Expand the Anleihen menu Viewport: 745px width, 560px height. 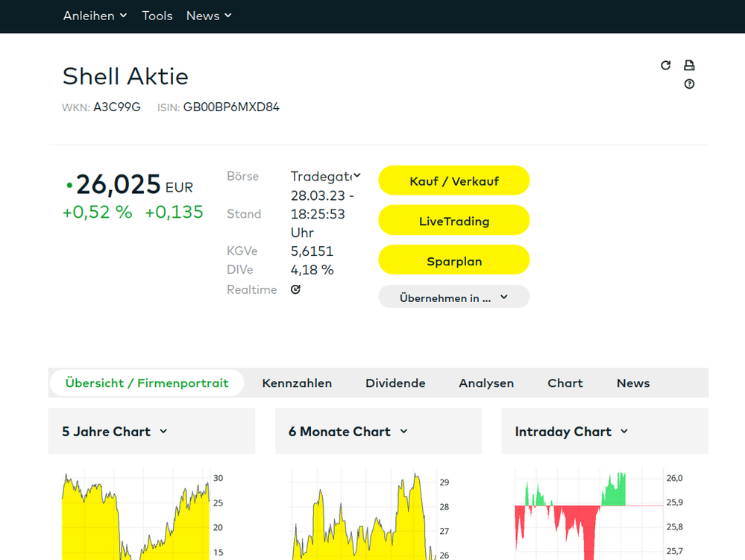[x=95, y=16]
